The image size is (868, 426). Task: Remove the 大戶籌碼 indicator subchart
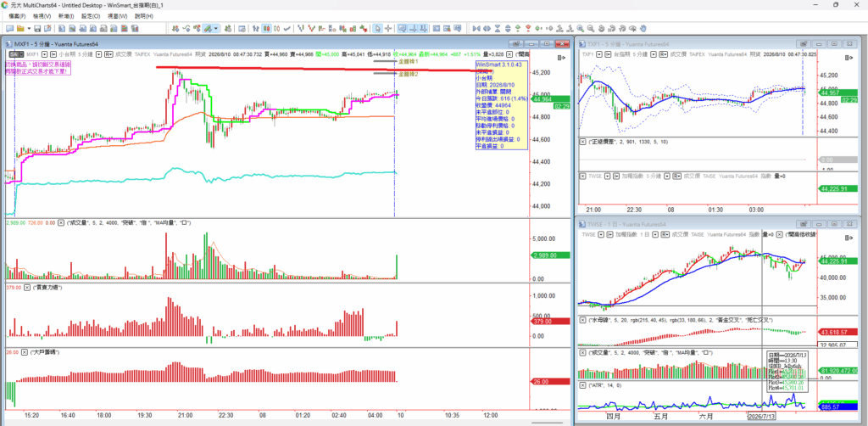[26, 352]
